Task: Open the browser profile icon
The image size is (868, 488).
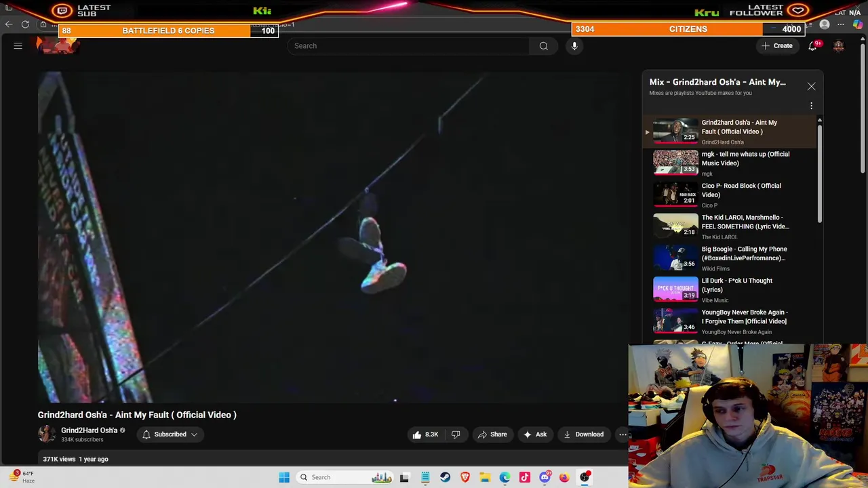Action: (x=825, y=24)
